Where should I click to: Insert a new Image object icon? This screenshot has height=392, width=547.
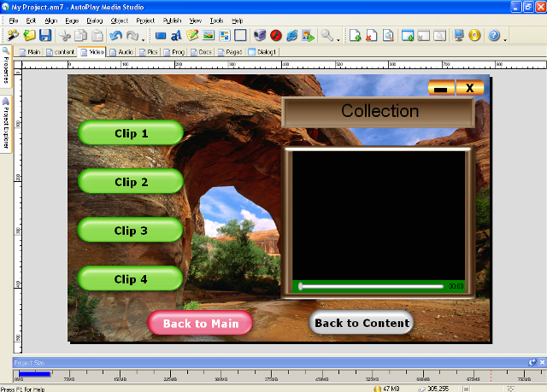pos(209,36)
